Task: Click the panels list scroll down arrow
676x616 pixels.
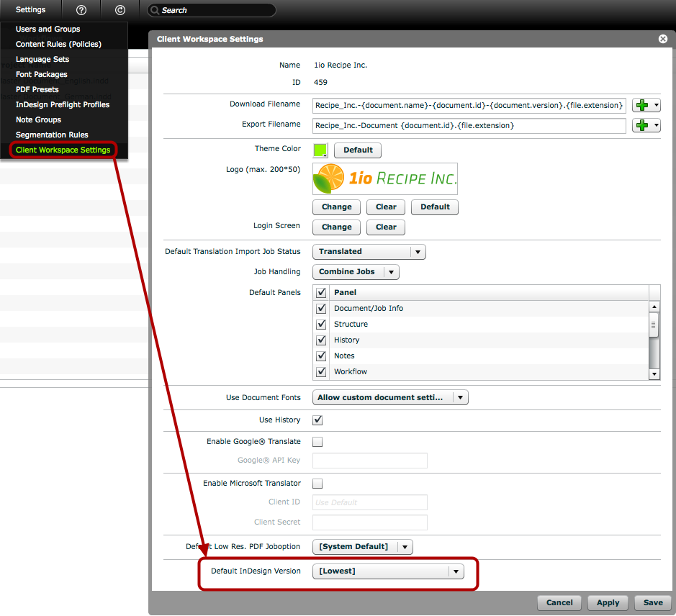Action: pyautogui.click(x=654, y=374)
